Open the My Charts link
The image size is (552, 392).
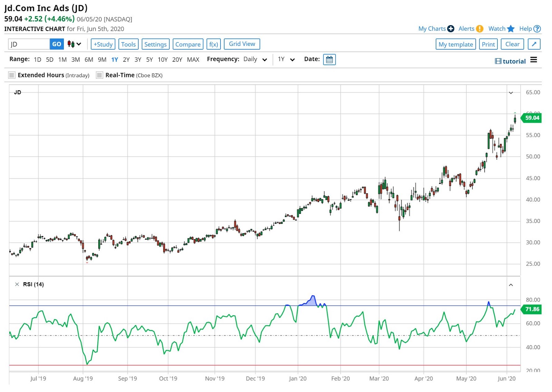pyautogui.click(x=432, y=29)
